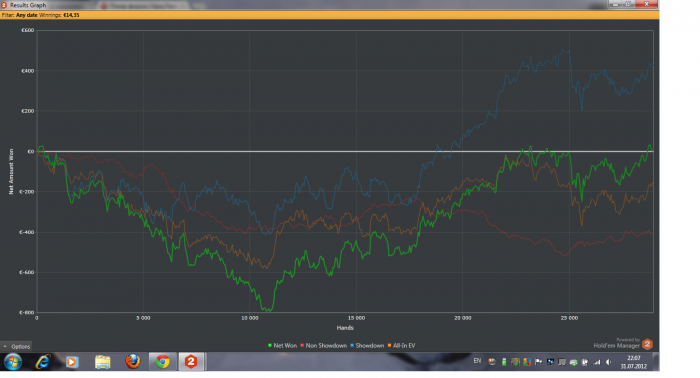Maximize the Results Graph window
Viewport: 700px width, 378px height.
coord(628,4)
